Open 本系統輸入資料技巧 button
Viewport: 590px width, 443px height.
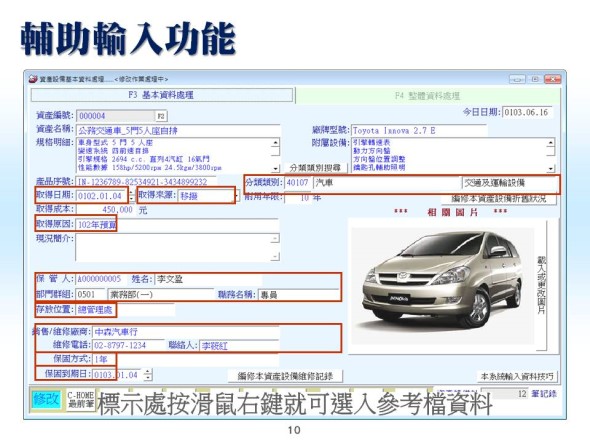pyautogui.click(x=517, y=376)
